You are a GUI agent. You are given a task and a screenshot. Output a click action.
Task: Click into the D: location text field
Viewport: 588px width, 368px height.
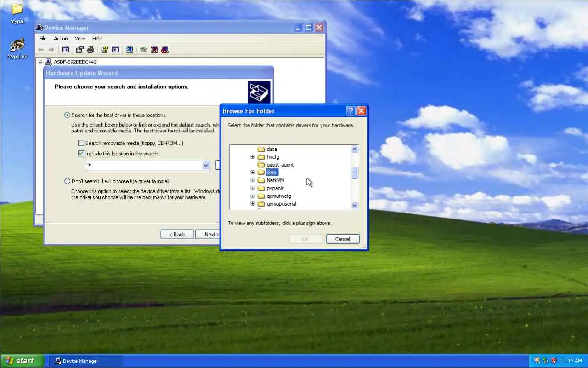143,166
